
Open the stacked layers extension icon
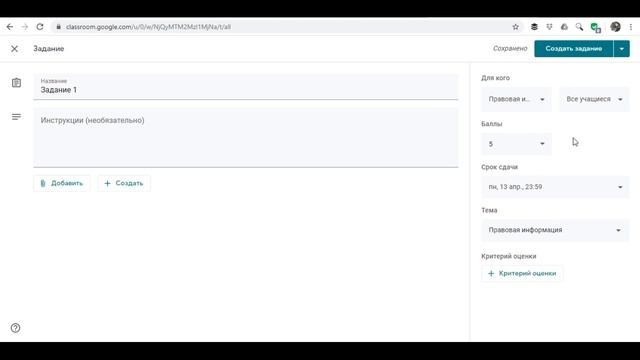coord(534,27)
